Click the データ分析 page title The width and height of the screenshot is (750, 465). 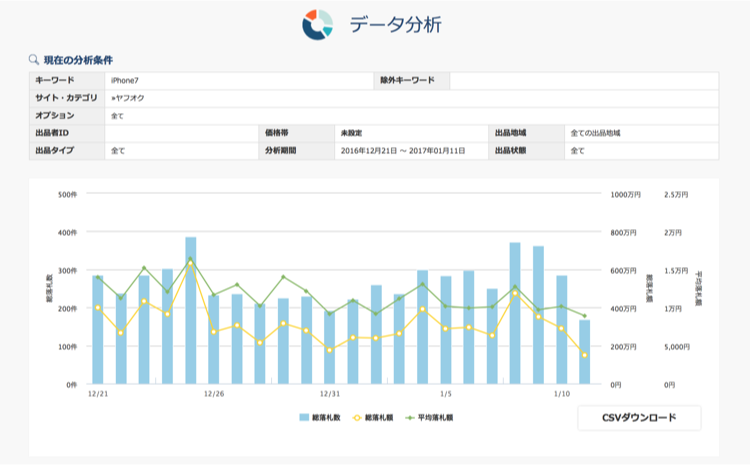(x=395, y=26)
